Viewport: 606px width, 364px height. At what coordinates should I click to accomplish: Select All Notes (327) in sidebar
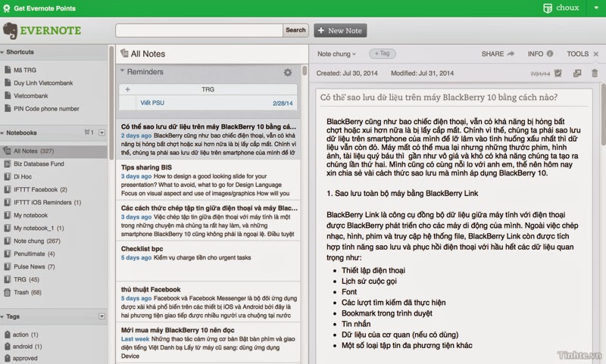[x=54, y=151]
